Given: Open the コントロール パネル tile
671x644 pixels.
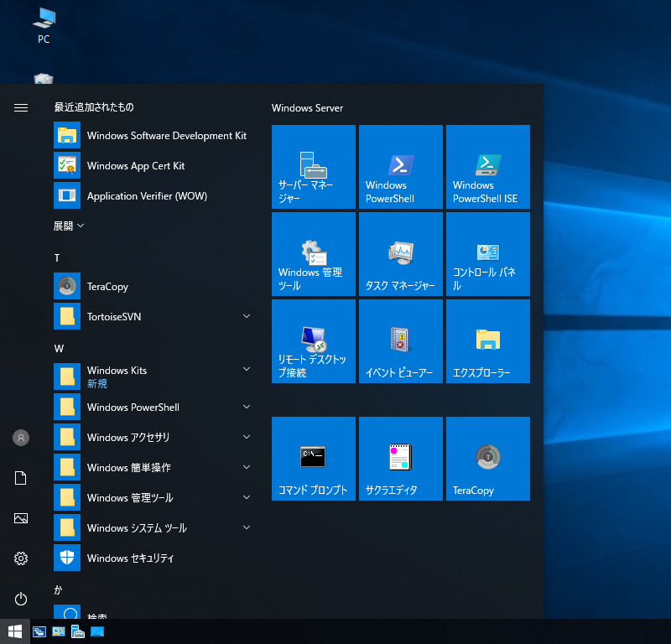Looking at the screenshot, I should tap(488, 254).
